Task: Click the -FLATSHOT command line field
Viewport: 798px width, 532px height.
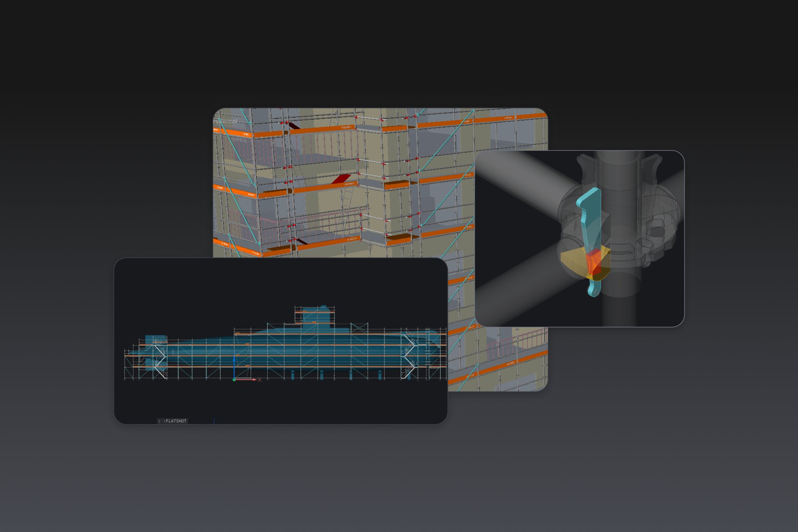Action: [x=172, y=421]
